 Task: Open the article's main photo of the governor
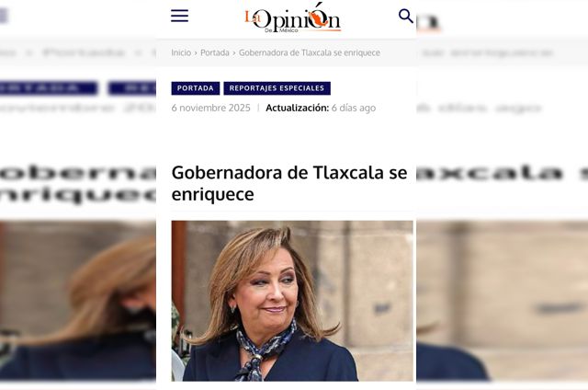(292, 301)
